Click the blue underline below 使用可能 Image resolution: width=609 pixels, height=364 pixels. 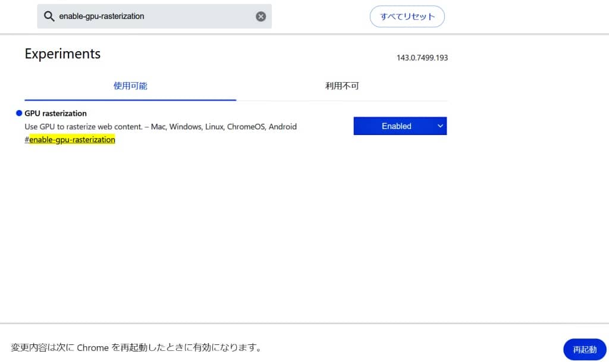130,99
